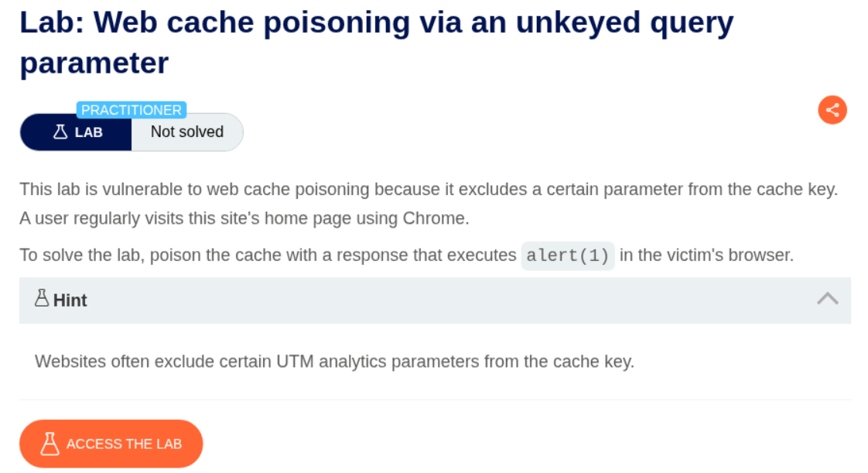The image size is (868, 473).
Task: Click the sentence starting "This lab is vulnerable"
Action: click(428, 189)
